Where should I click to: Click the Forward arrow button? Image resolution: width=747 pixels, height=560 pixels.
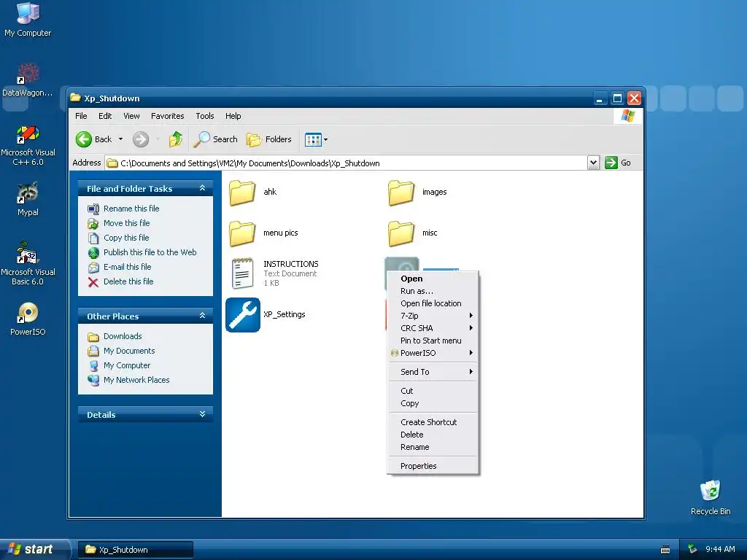click(141, 139)
